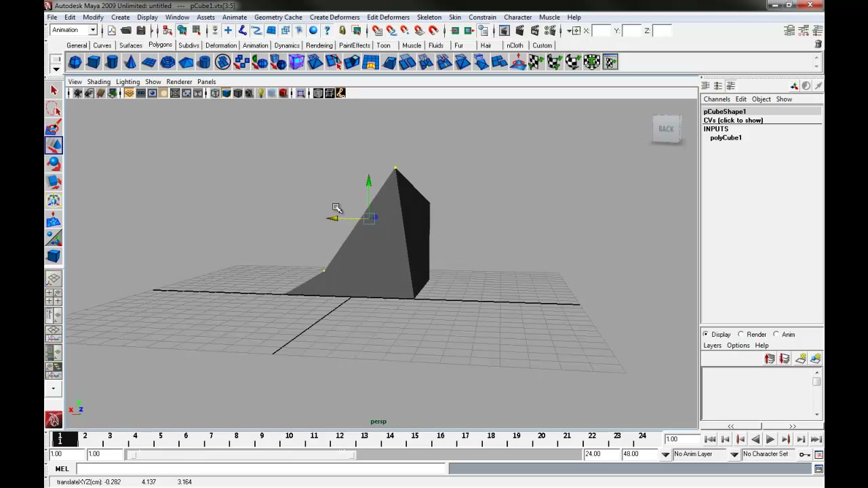The image size is (868, 488).
Task: Select the Anim radio button
Action: [776, 334]
